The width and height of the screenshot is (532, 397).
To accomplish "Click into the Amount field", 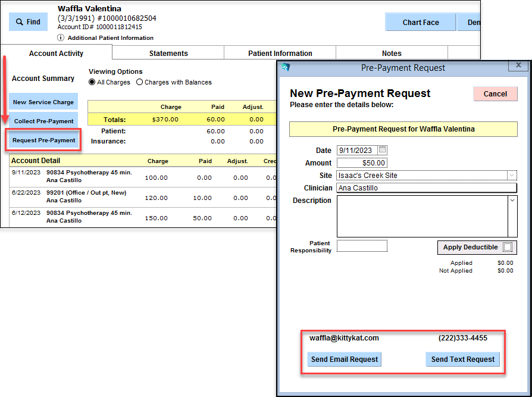I will (x=362, y=163).
